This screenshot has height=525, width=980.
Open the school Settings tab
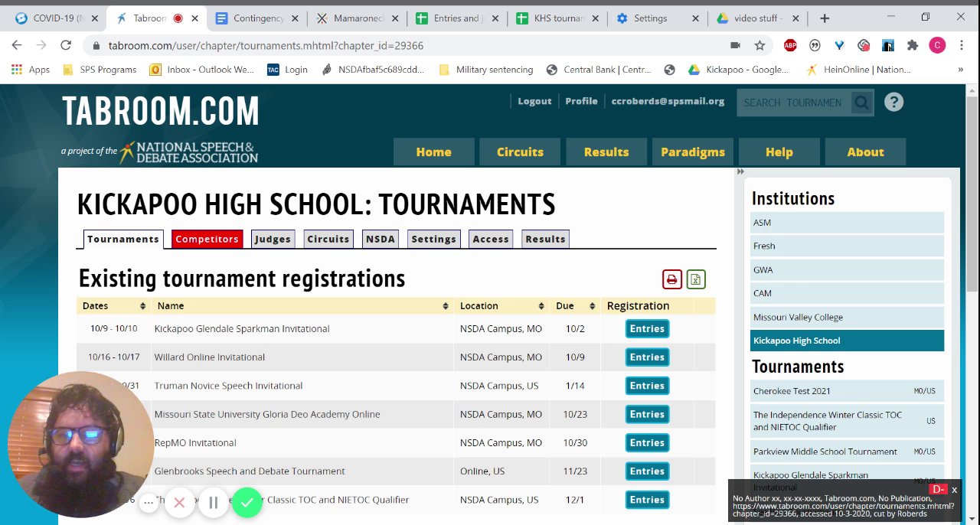(x=433, y=240)
